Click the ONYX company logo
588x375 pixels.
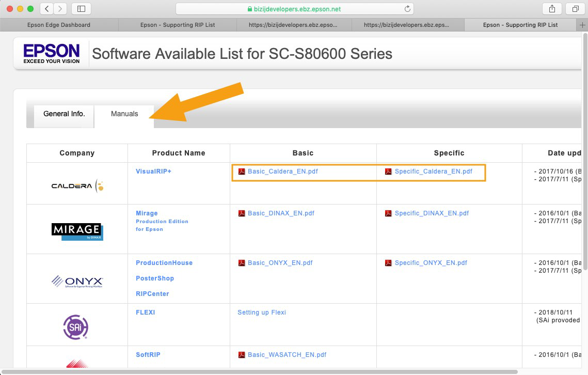point(77,282)
